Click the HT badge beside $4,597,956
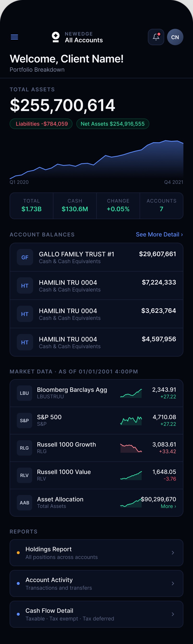This screenshot has height=644, width=193. coord(25,342)
